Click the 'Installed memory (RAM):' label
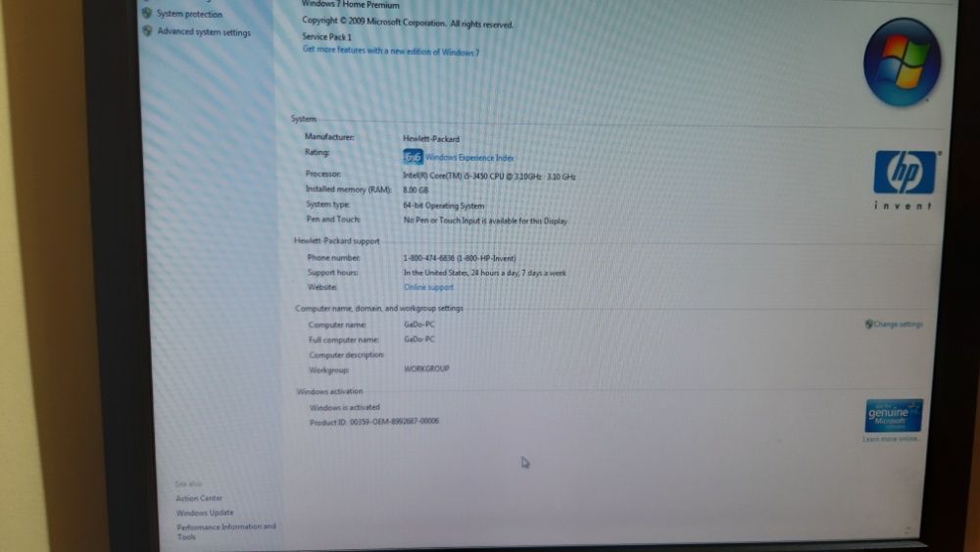Viewport: 980px width, 552px height. point(348,189)
